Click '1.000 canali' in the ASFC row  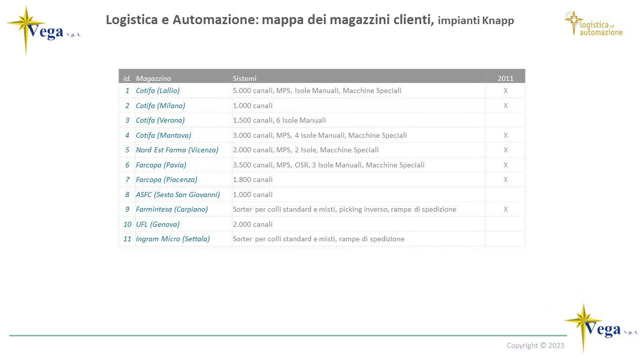click(253, 195)
